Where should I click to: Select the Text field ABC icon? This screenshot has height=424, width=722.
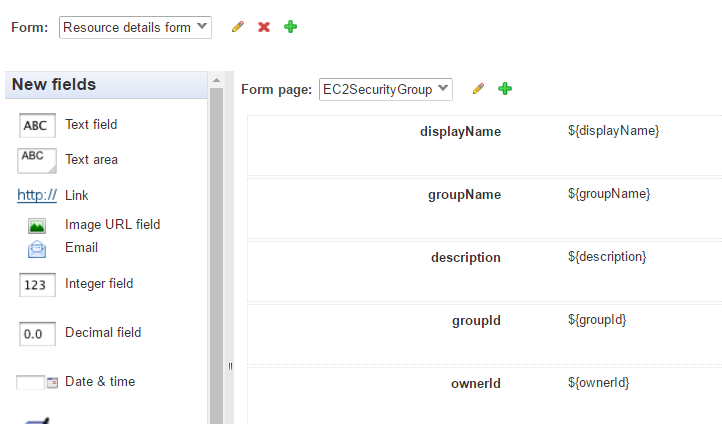point(37,125)
